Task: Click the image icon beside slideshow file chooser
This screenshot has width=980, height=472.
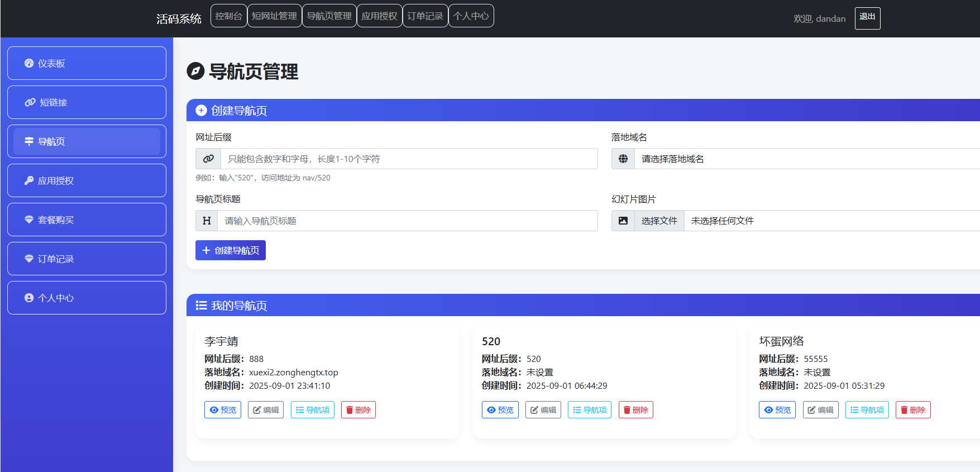Action: click(x=623, y=221)
